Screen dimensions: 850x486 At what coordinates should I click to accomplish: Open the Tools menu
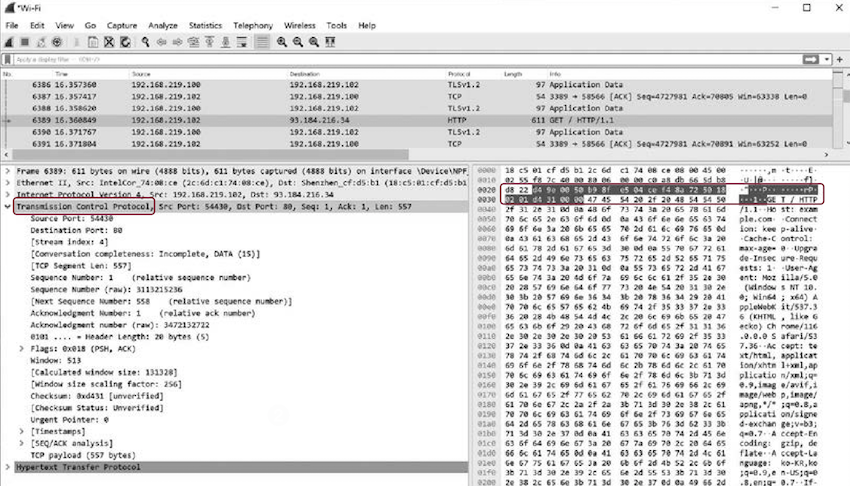point(336,25)
